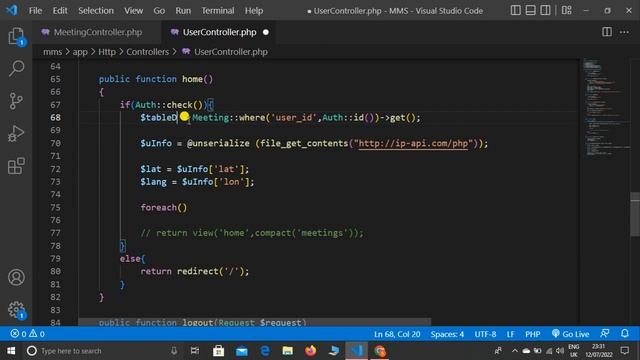This screenshot has width=640, height=360.
Task: Open the Explorer view in activity bar
Action: click(x=16, y=36)
